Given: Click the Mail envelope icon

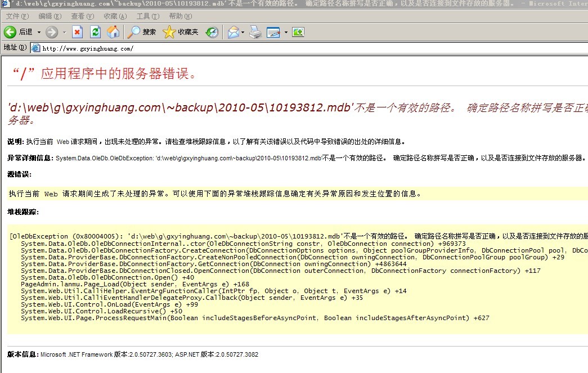Looking at the screenshot, I should pos(233,32).
